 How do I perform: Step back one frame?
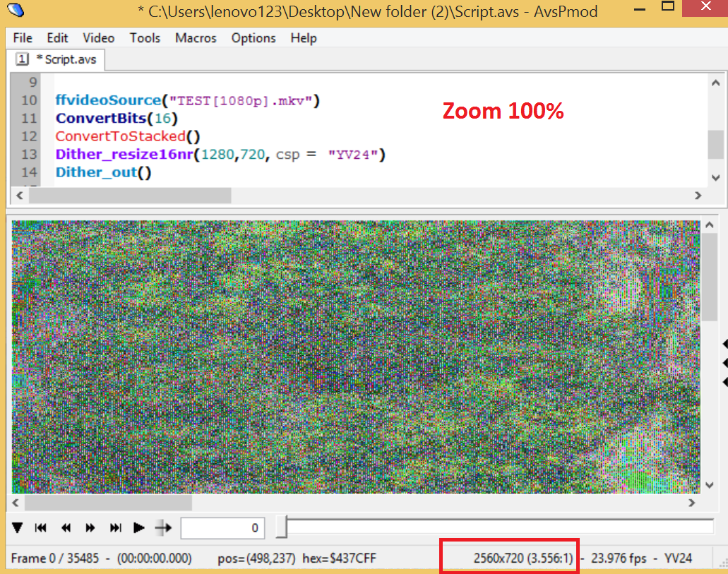(66, 527)
